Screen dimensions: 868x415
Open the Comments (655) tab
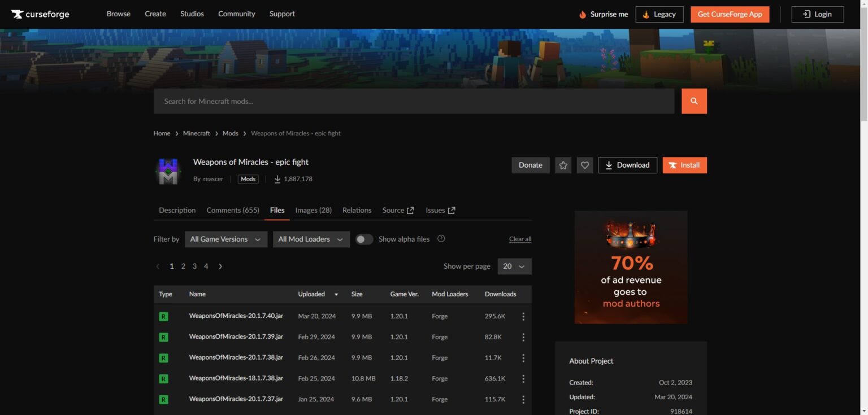pyautogui.click(x=233, y=210)
